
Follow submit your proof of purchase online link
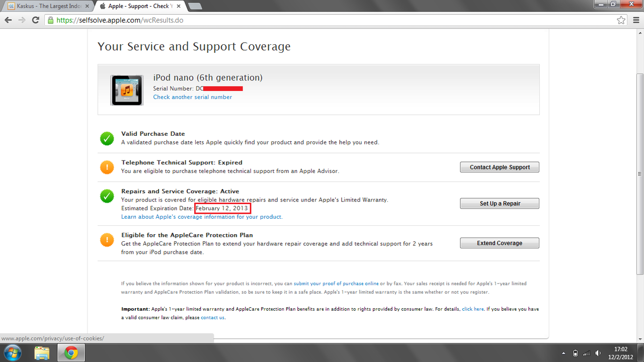click(x=336, y=284)
